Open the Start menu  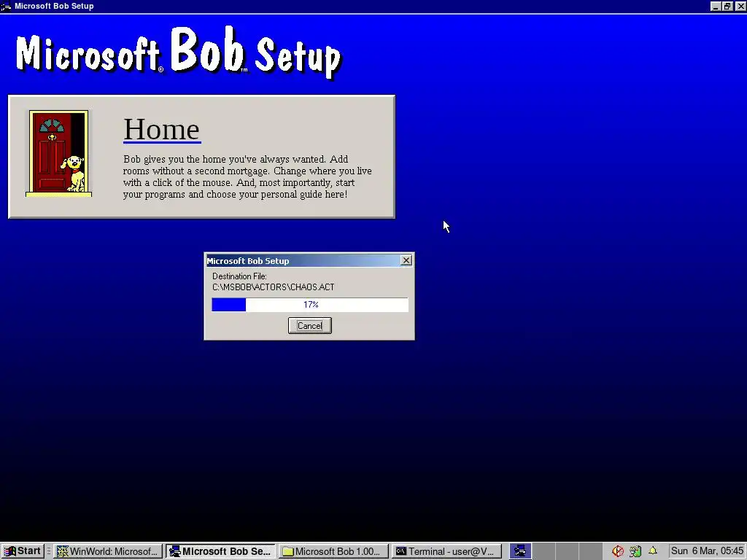tap(23, 551)
